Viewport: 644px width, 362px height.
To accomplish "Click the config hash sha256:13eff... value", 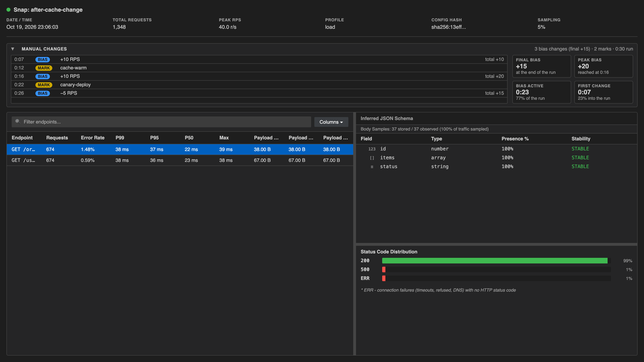I will tap(448, 27).
